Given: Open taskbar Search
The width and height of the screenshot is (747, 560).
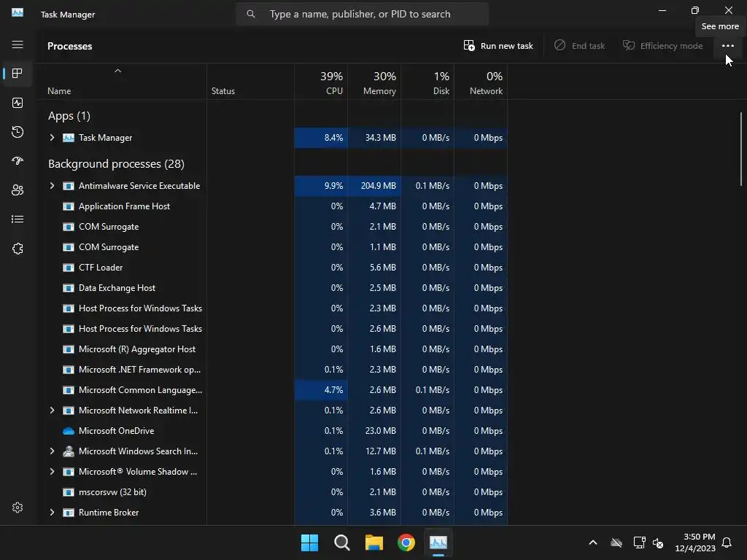Looking at the screenshot, I should [x=342, y=542].
